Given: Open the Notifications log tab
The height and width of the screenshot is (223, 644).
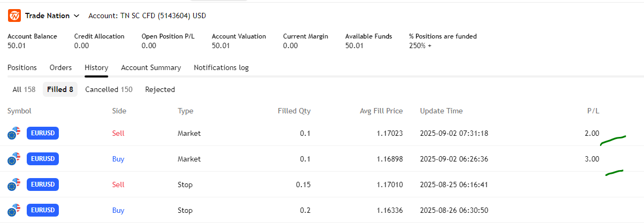Looking at the screenshot, I should pos(221,67).
